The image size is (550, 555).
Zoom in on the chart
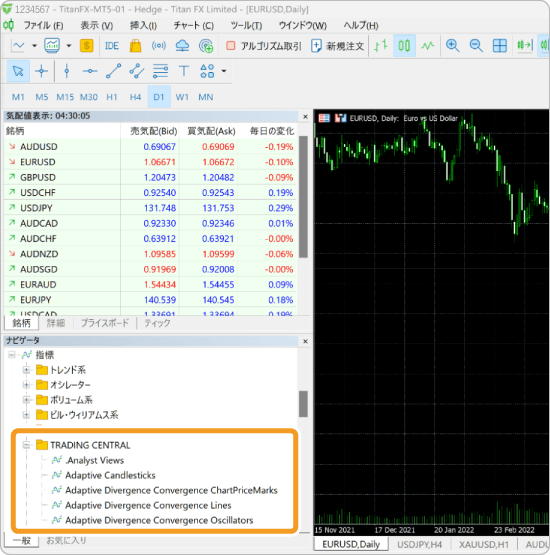click(x=452, y=46)
